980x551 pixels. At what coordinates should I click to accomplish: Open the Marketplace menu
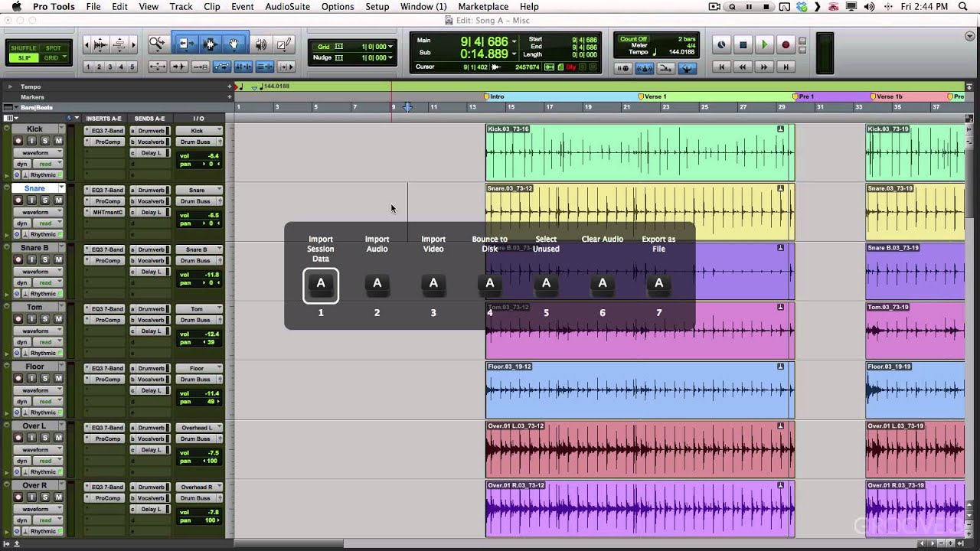tap(483, 7)
